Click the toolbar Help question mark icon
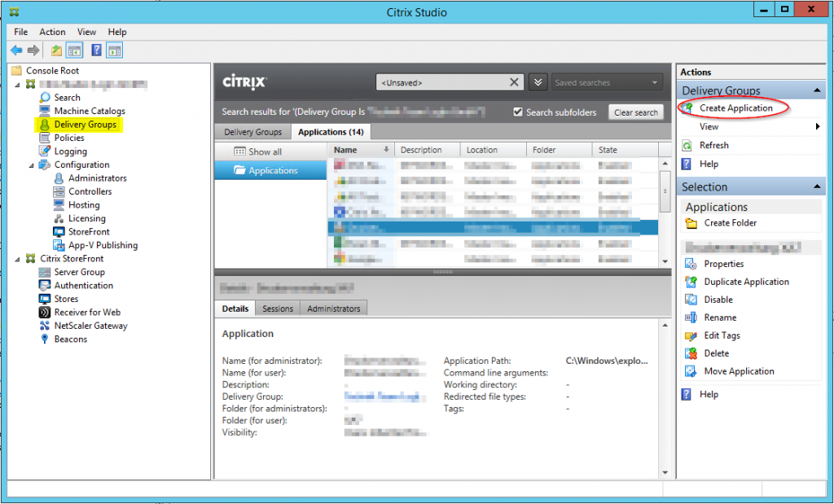 pos(96,50)
